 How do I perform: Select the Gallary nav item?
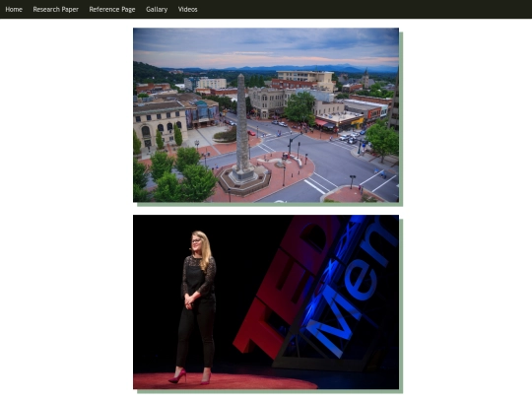(157, 10)
